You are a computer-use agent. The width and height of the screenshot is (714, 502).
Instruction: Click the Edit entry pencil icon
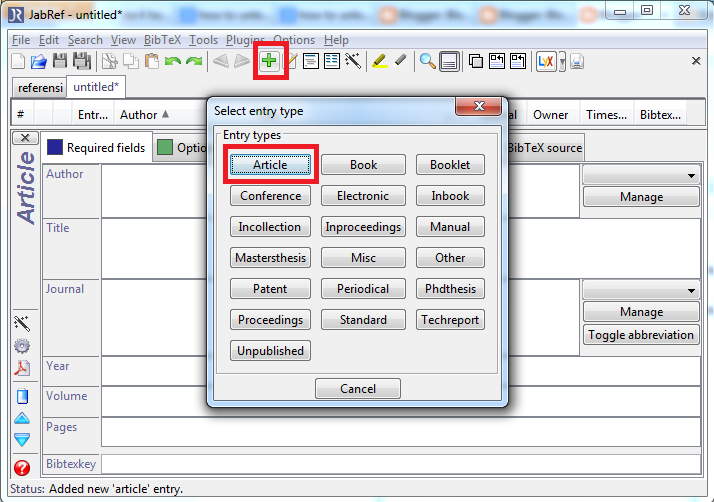tap(291, 61)
